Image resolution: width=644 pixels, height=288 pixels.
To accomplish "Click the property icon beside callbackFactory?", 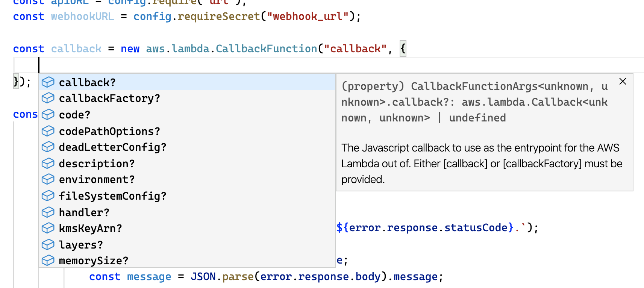I will pos(48,98).
